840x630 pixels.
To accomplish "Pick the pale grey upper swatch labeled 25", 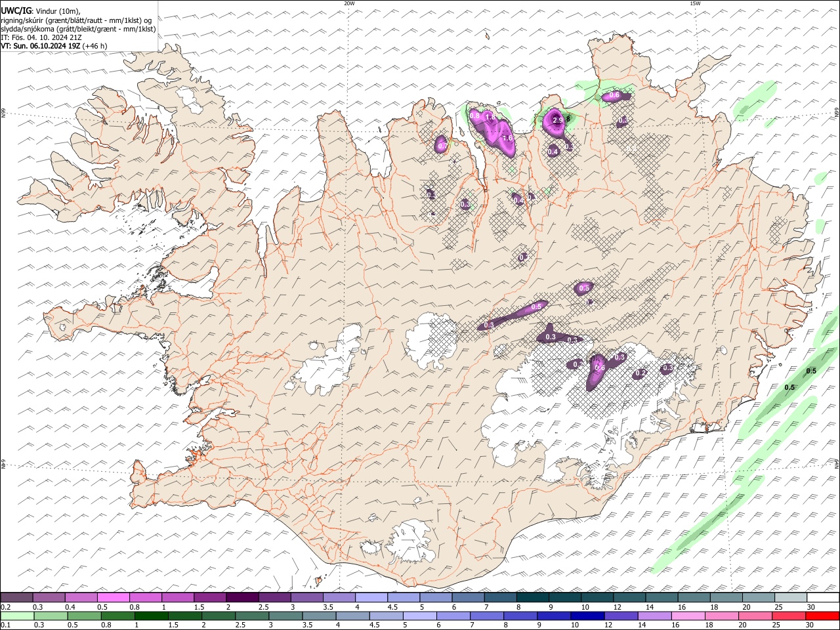I will coord(791,597).
